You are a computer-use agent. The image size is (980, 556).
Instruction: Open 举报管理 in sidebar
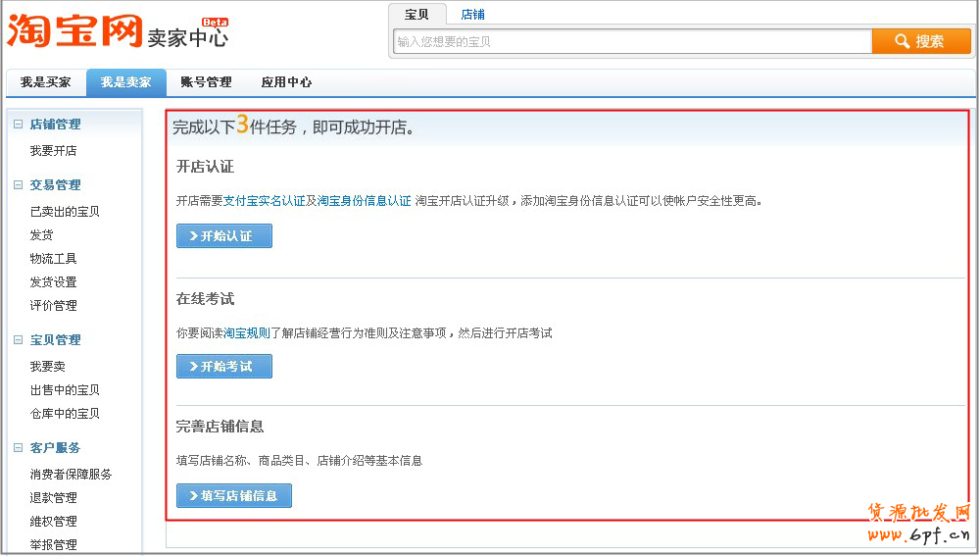[53, 545]
